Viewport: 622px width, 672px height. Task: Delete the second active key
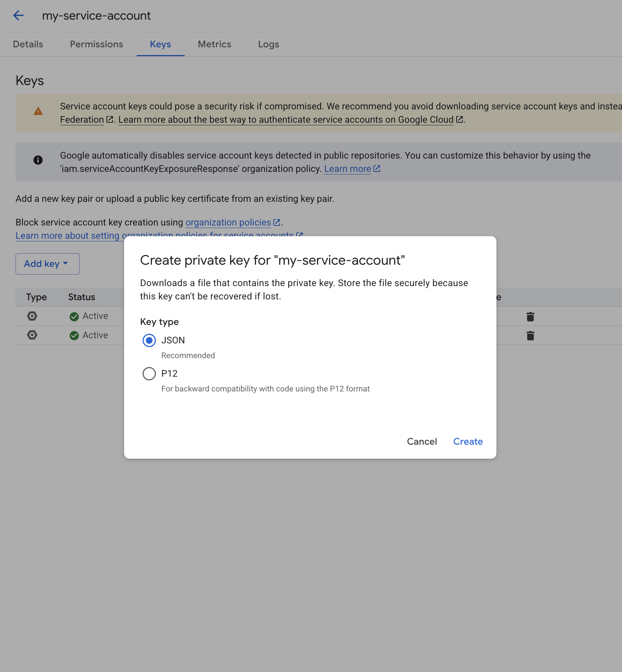point(530,336)
